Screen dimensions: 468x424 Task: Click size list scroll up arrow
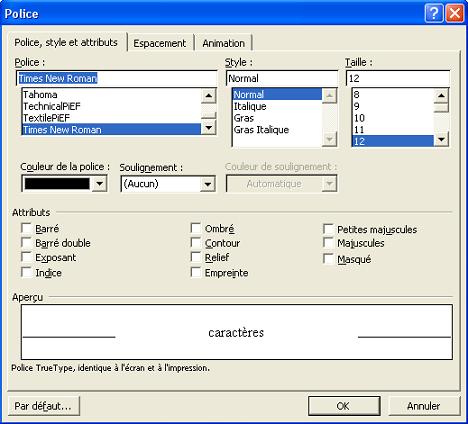(441, 96)
